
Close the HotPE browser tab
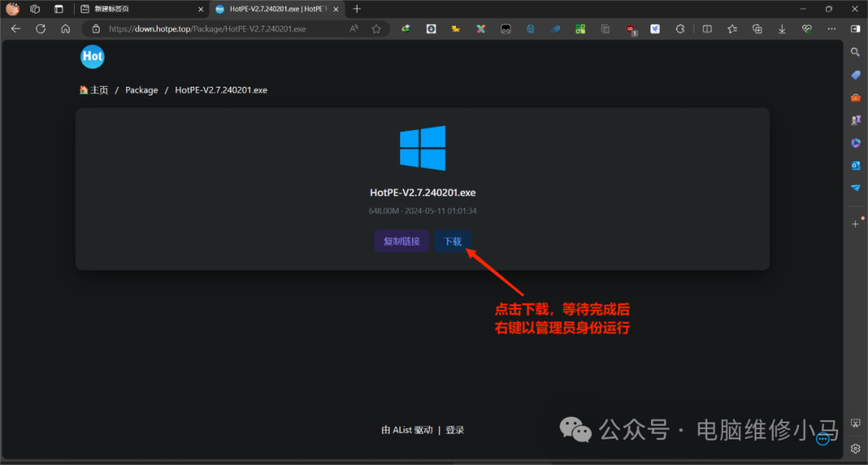click(x=336, y=9)
